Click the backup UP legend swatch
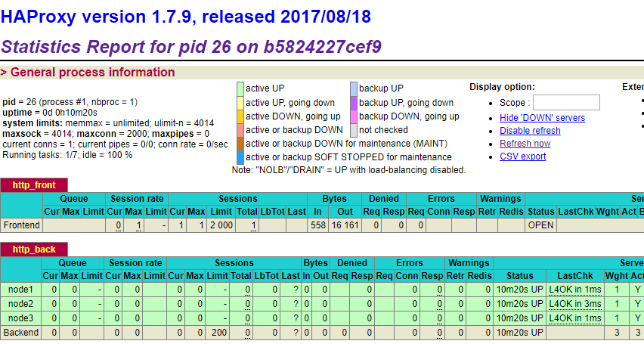This screenshot has height=344, width=644. 354,88
